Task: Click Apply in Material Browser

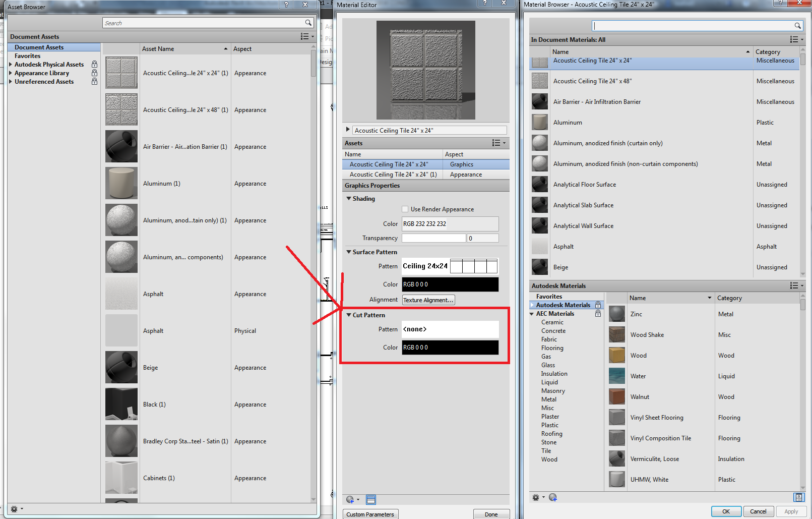Action: coord(791,511)
